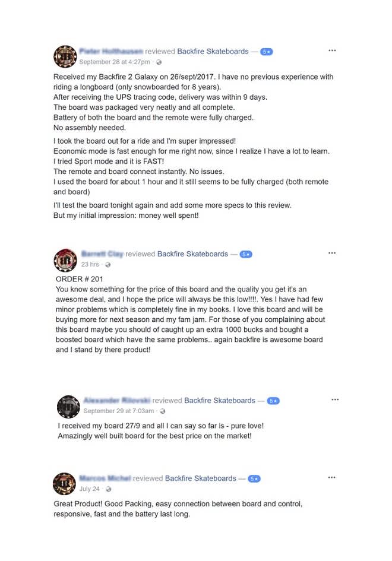Open the avatar on the September 29 review
This screenshot has height=561, width=392.
[x=68, y=407]
